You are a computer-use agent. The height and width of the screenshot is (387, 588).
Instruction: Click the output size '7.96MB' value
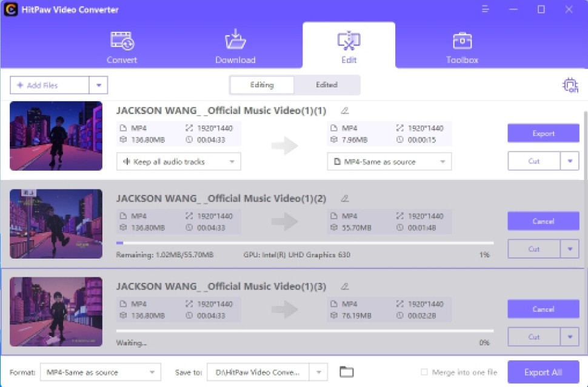(355, 140)
